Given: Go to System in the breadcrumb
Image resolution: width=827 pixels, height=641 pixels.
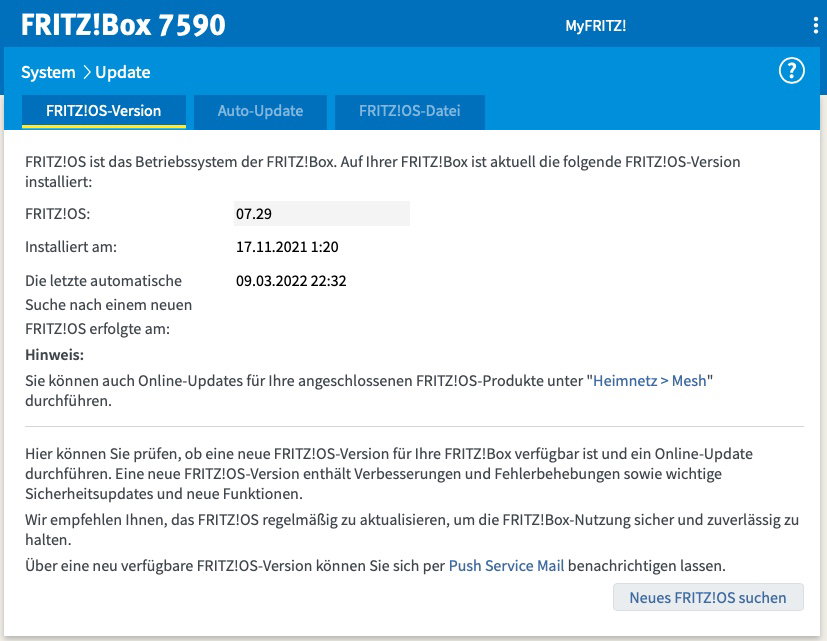Looking at the screenshot, I should pyautogui.click(x=48, y=72).
